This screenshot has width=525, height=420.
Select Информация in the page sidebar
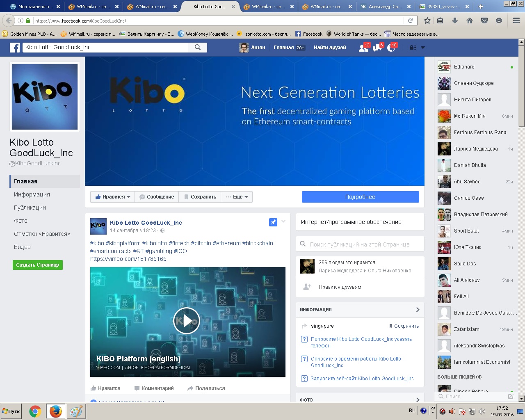(32, 194)
